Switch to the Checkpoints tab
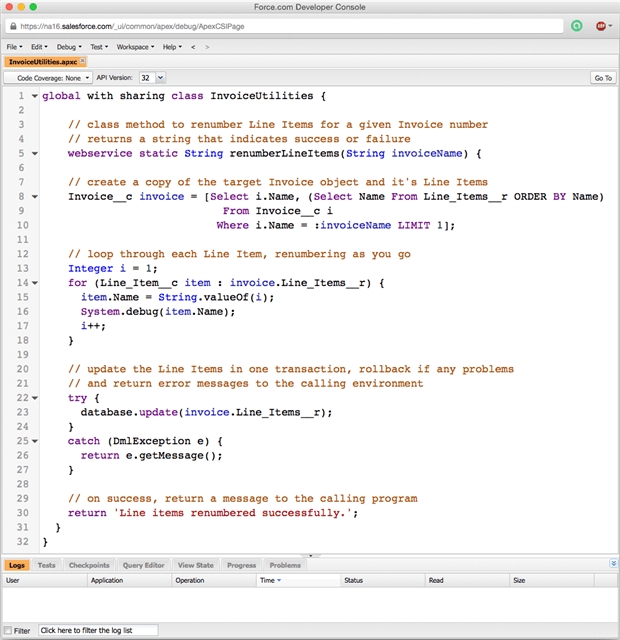The width and height of the screenshot is (620, 640). (x=89, y=565)
